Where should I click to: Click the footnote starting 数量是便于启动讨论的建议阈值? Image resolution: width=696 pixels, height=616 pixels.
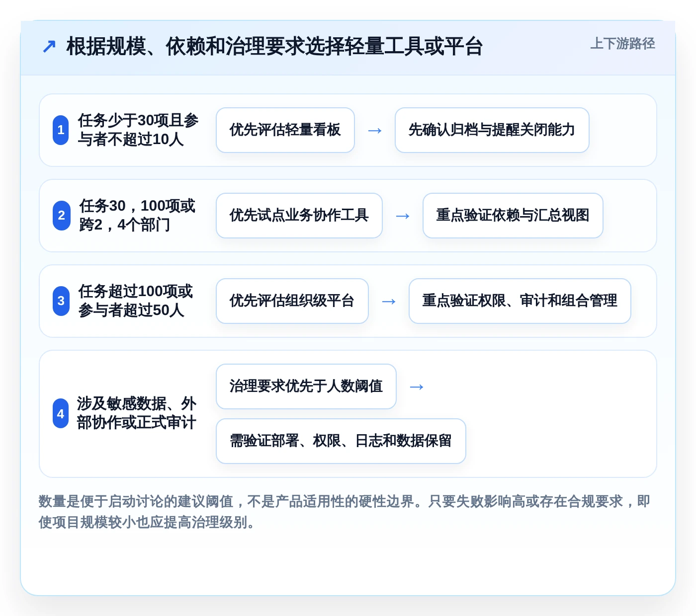click(x=345, y=512)
